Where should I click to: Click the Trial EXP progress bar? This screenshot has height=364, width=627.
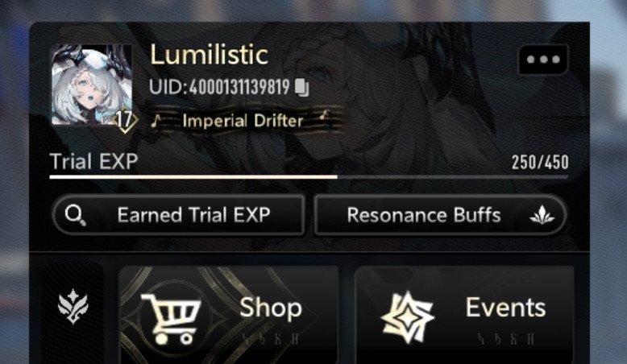coord(309,176)
